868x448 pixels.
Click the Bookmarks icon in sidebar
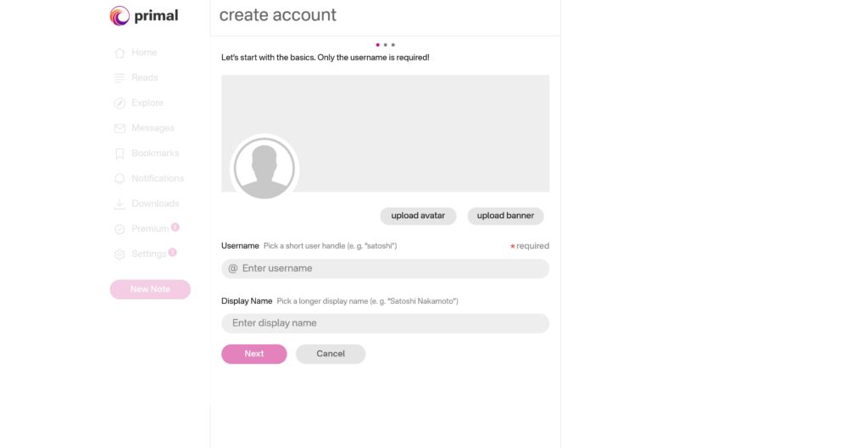click(x=120, y=154)
